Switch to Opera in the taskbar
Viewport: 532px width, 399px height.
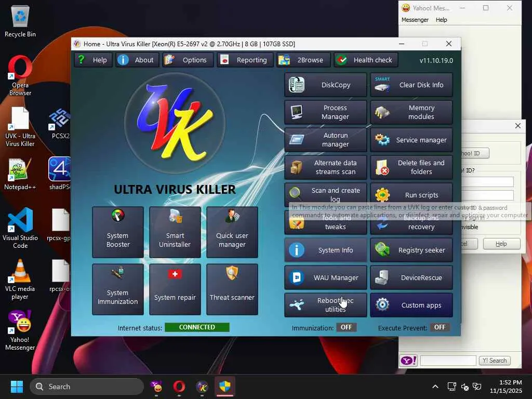[x=179, y=387]
